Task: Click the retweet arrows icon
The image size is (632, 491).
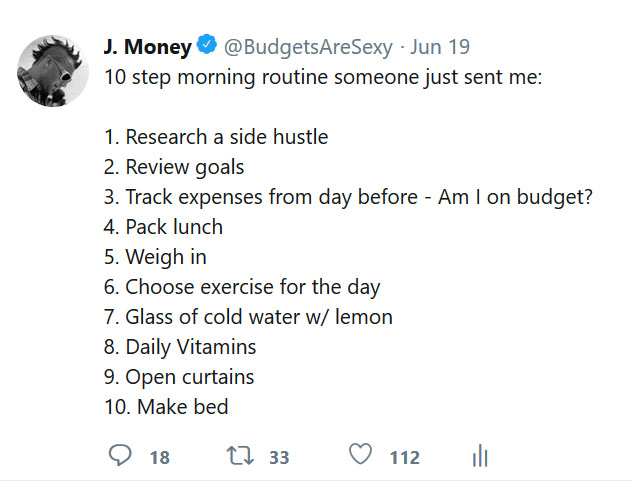Action: point(240,456)
